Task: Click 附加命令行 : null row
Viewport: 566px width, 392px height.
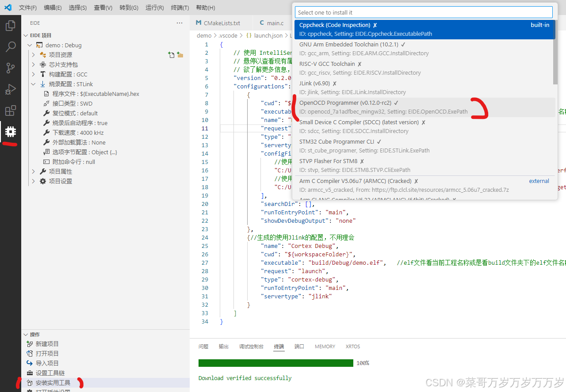Action: [x=105, y=162]
